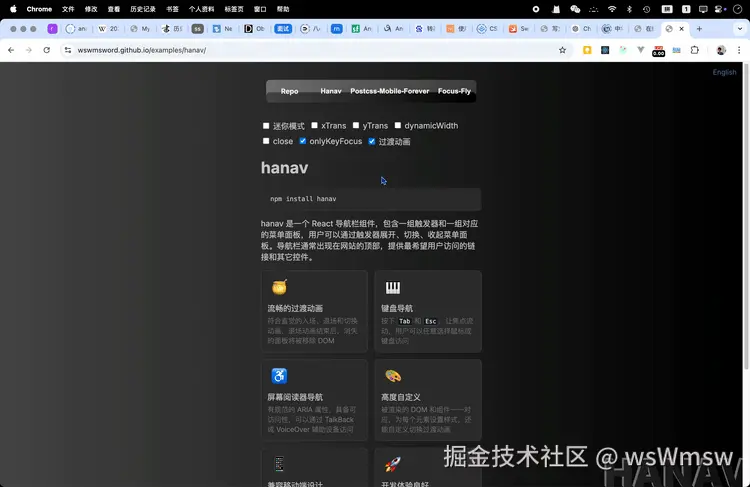Open the yellow extension icon in toolbar
This screenshot has width=750, height=487.
[x=587, y=50]
